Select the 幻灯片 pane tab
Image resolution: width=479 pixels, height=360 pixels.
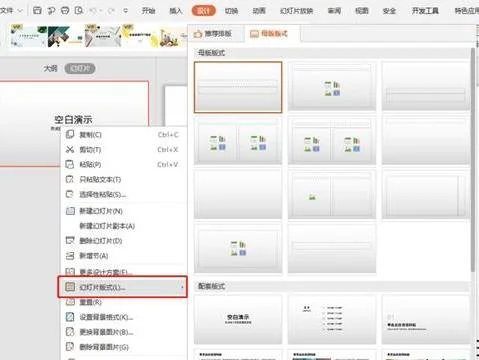(80, 68)
